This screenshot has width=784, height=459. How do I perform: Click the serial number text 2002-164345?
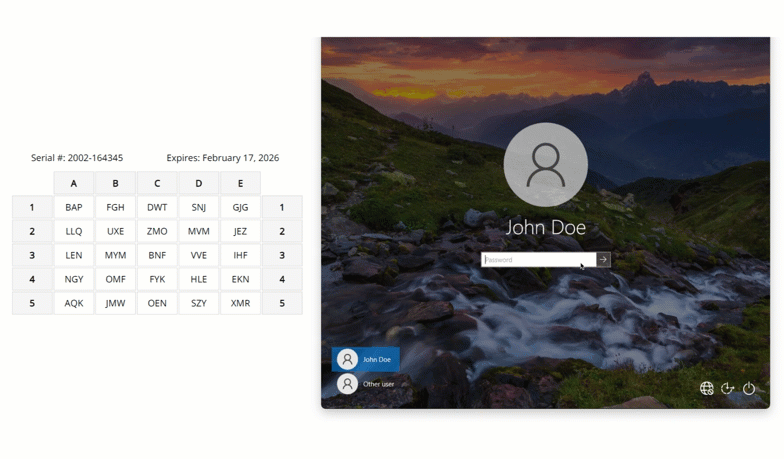click(95, 158)
